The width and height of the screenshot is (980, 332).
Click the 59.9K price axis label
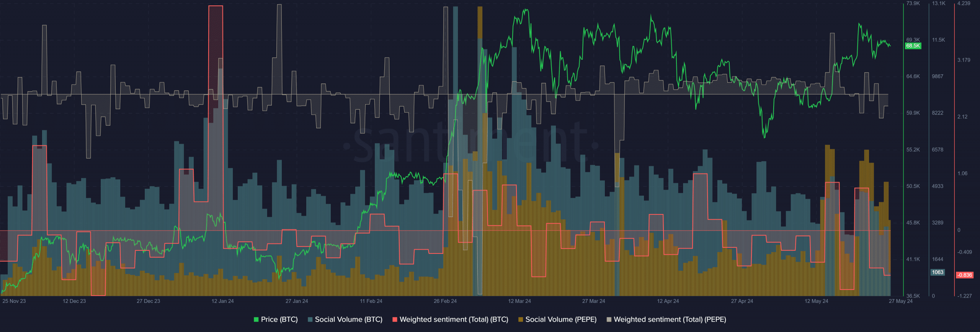(913, 113)
